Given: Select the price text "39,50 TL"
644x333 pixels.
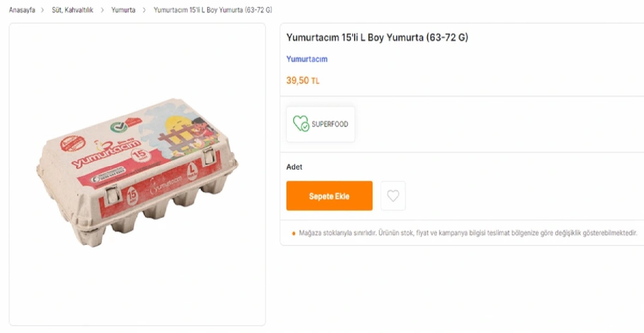Looking at the screenshot, I should click(303, 80).
